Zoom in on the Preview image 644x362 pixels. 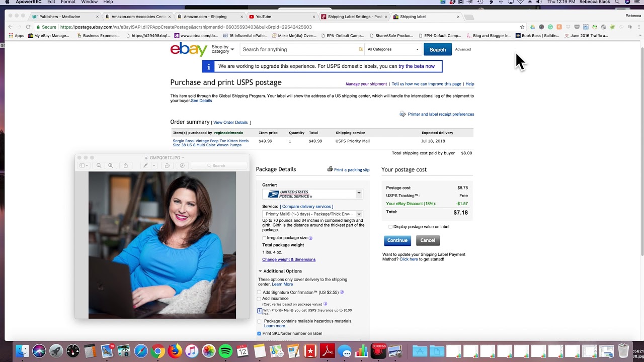(111, 165)
